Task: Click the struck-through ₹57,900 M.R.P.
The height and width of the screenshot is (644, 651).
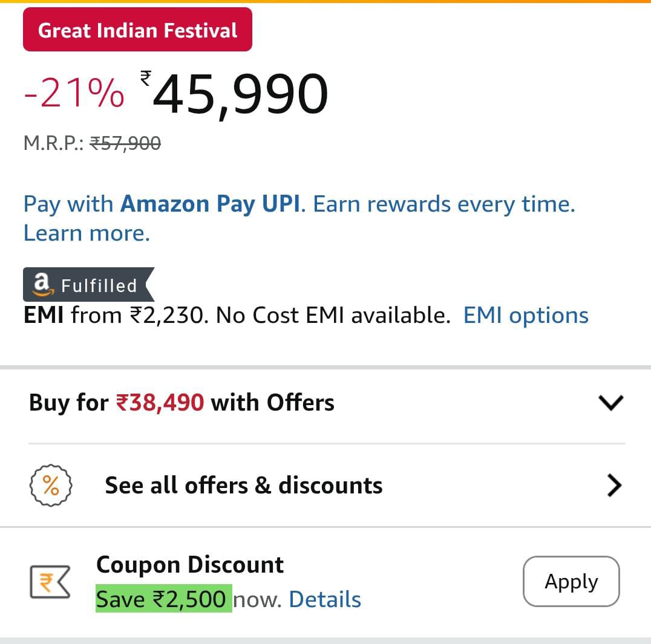Action: coord(125,143)
